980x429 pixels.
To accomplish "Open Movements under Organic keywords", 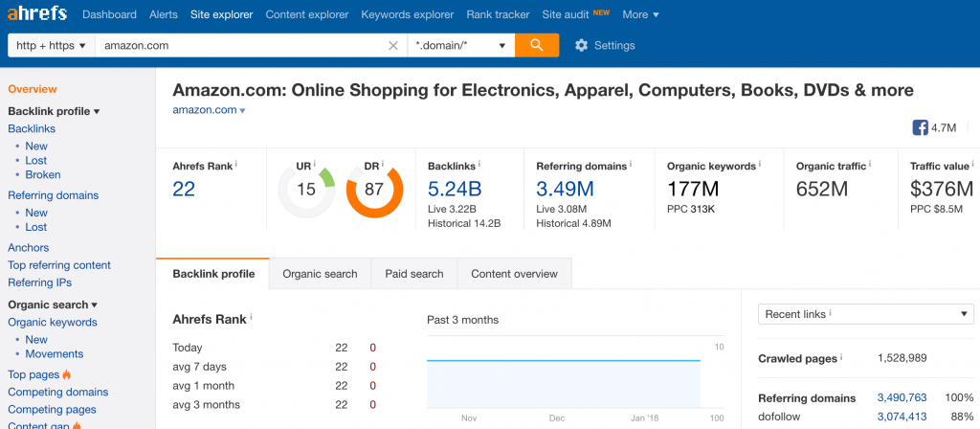I will 55,354.
